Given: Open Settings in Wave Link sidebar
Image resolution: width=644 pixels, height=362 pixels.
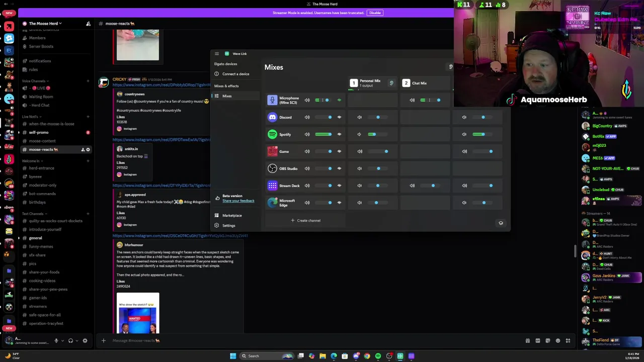Looking at the screenshot, I should point(228,225).
